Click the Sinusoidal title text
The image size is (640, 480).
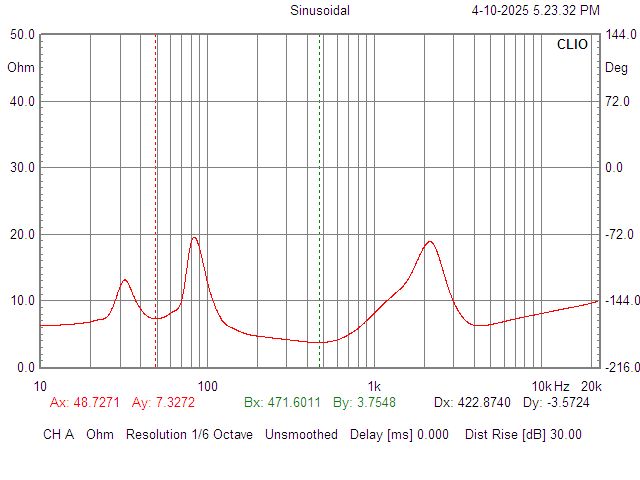(x=320, y=11)
